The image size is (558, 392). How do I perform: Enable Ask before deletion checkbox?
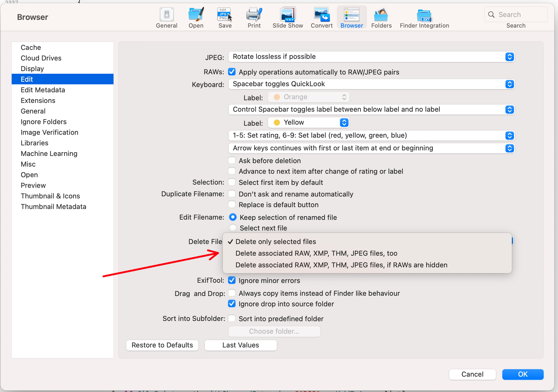232,161
